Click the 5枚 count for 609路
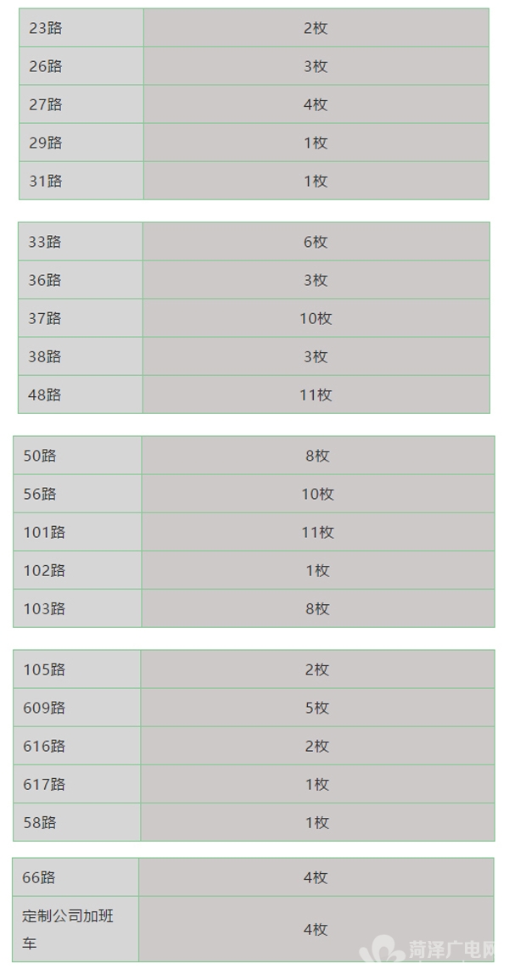The width and height of the screenshot is (509, 980). click(317, 708)
